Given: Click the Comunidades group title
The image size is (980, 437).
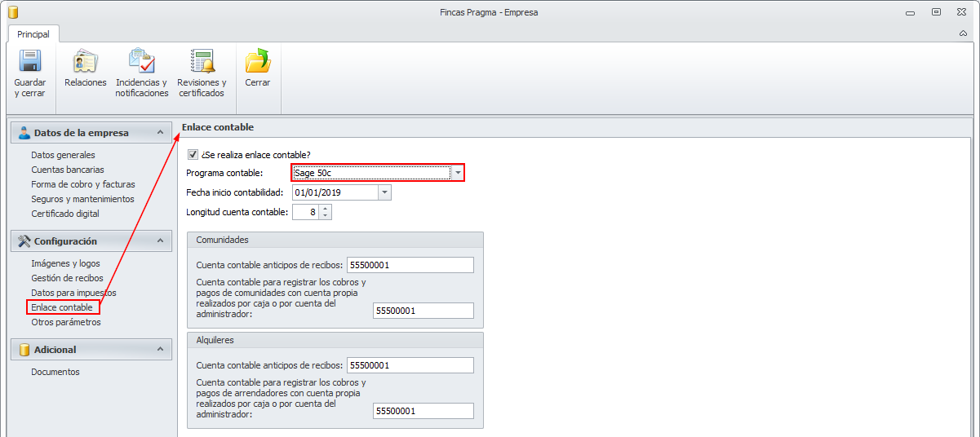Looking at the screenshot, I should 223,240.
